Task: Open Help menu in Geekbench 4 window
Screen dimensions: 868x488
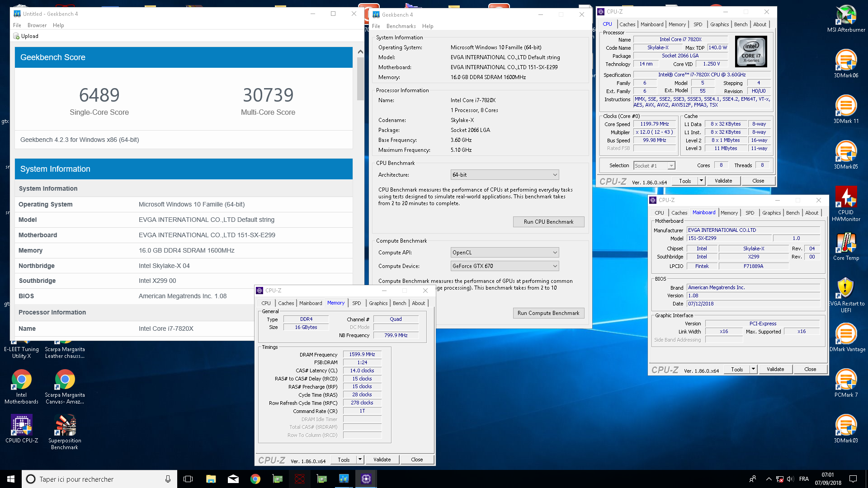Action: click(x=428, y=26)
